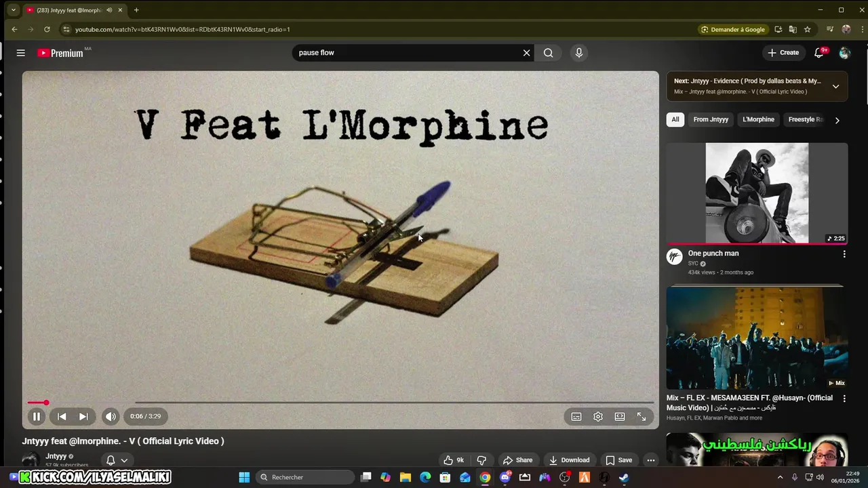Viewport: 868px width, 488px height.
Task: Open the tab search dropdown
Action: point(13,10)
